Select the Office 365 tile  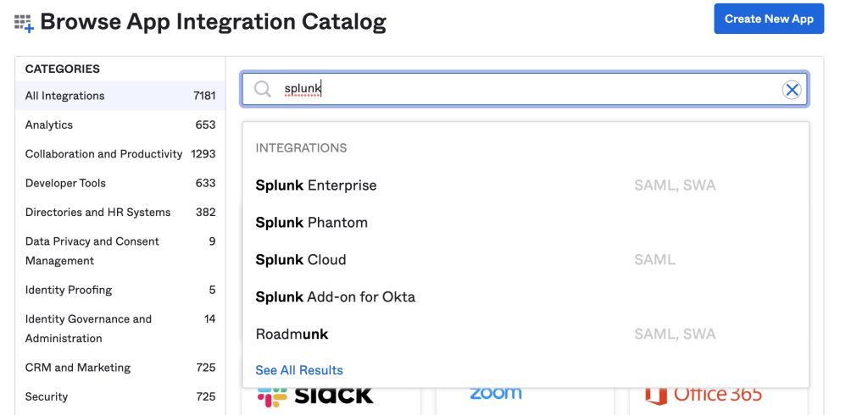tap(703, 395)
